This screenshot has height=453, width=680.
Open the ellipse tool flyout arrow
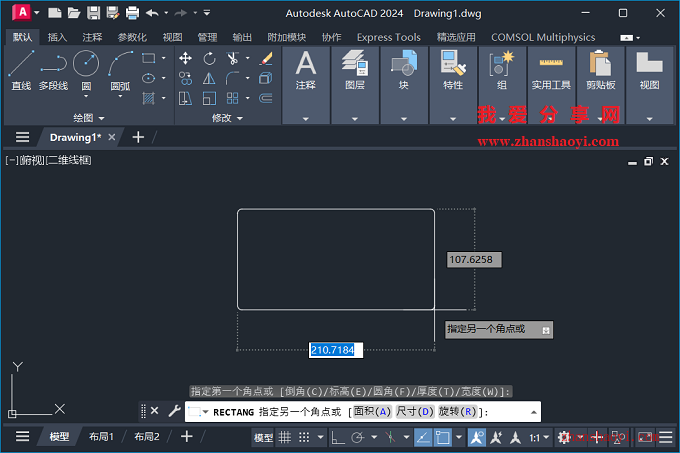click(x=163, y=78)
